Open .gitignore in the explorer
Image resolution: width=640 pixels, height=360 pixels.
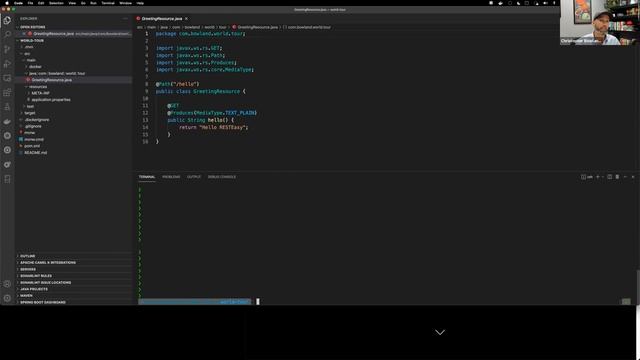click(x=33, y=126)
